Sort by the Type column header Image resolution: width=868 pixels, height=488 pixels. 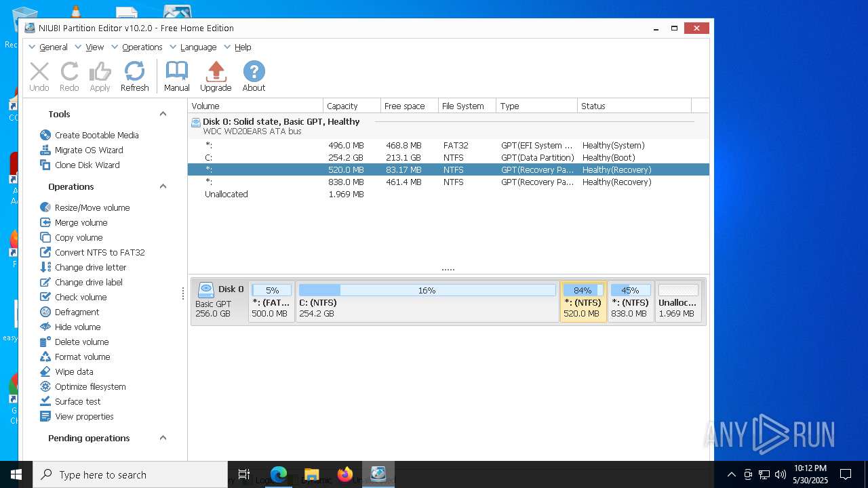click(537, 106)
